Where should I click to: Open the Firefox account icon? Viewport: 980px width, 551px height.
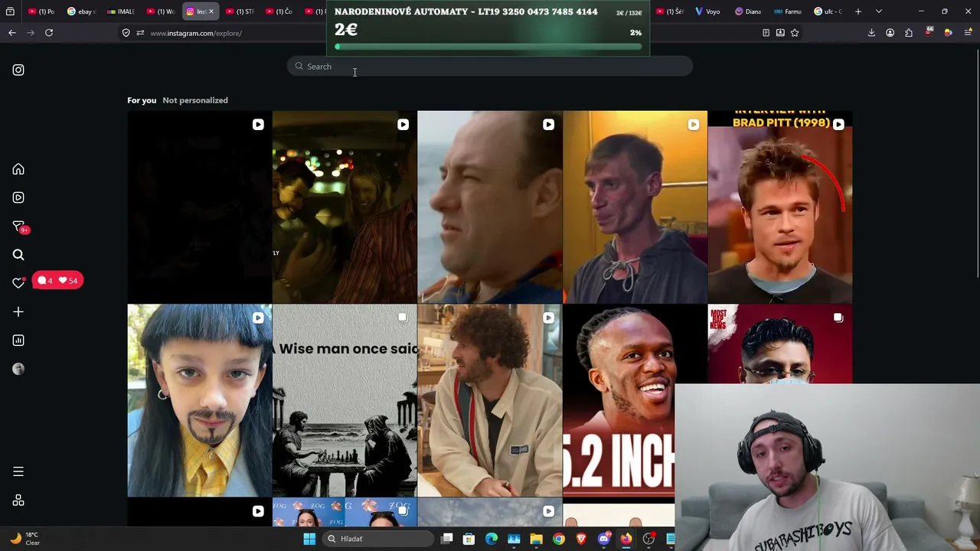point(890,33)
